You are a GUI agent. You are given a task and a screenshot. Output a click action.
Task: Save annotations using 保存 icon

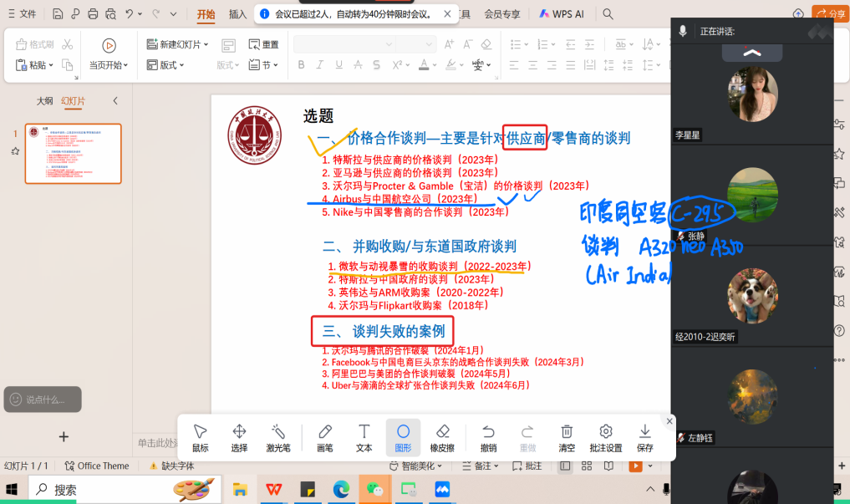click(x=644, y=437)
